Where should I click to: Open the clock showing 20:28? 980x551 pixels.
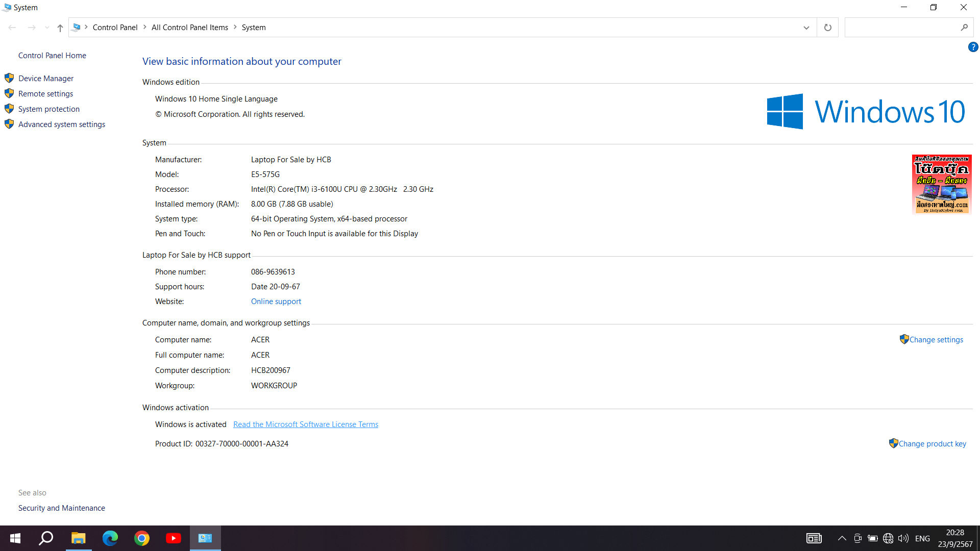click(x=955, y=538)
